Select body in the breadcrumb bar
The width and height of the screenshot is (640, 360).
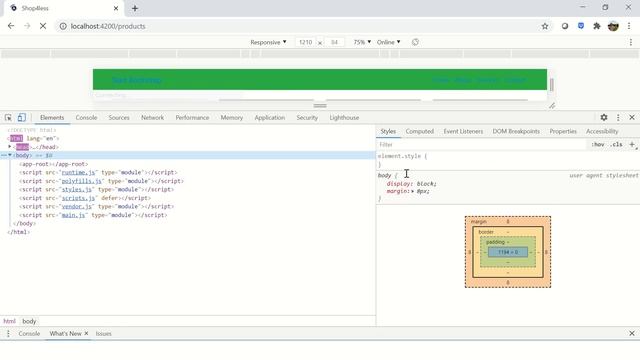[29, 321]
